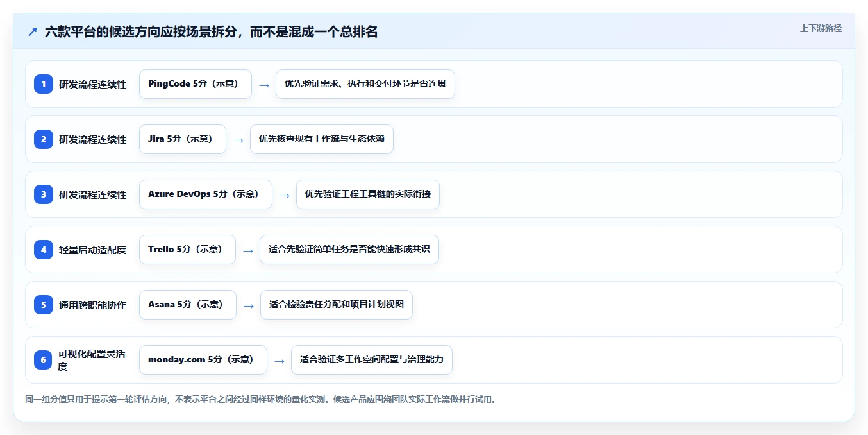Image resolution: width=868 pixels, height=435 pixels.
Task: Select the number 5 badge
Action: point(44,305)
